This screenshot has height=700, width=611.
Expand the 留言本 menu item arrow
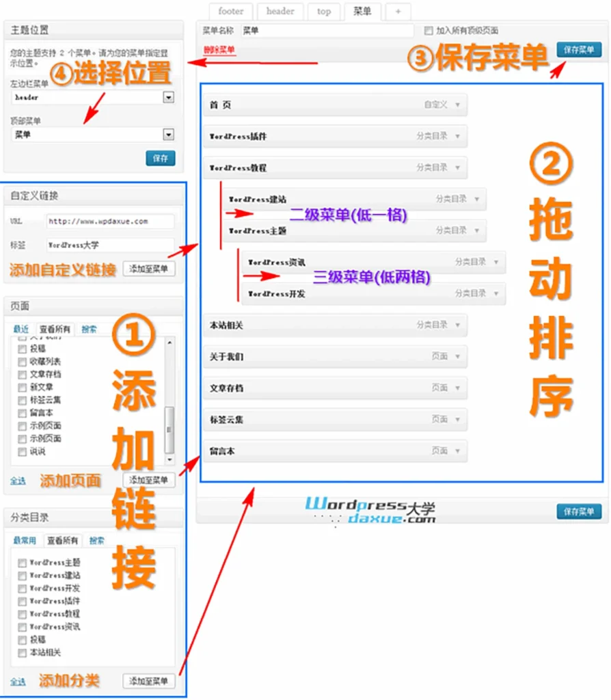coord(457,451)
